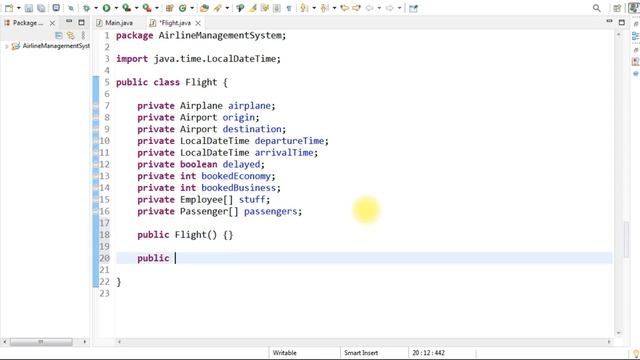Minimize the editor area
The width and height of the screenshot is (640, 360).
[609, 21]
